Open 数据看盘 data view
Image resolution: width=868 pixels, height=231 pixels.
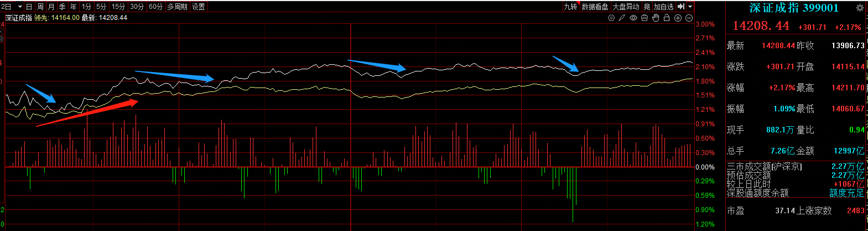pyautogui.click(x=595, y=7)
